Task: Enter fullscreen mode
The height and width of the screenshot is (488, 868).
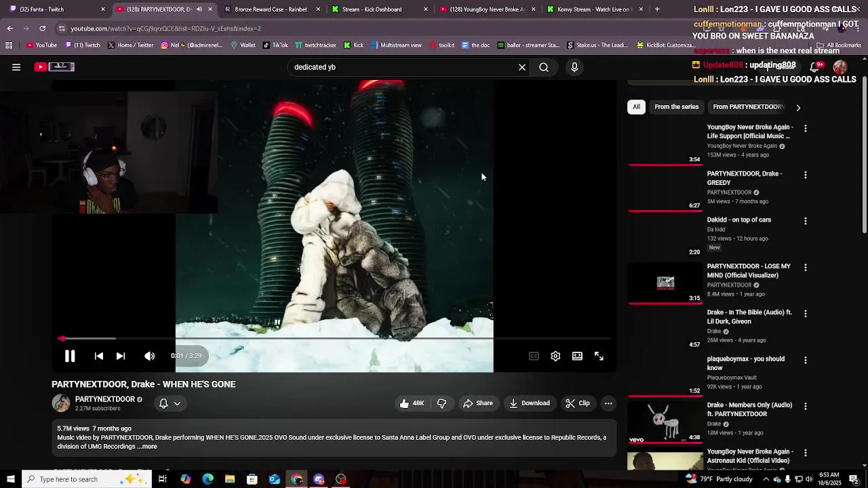Action: coord(599,356)
